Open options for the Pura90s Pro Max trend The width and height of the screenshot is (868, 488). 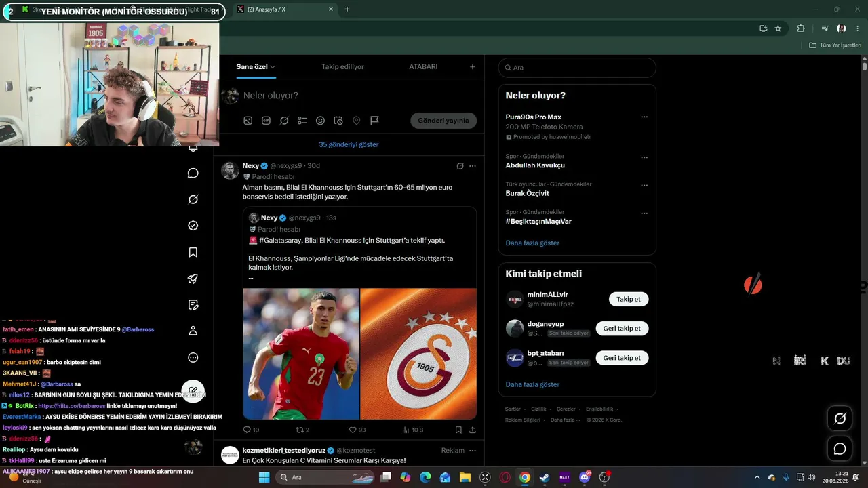pos(644,117)
